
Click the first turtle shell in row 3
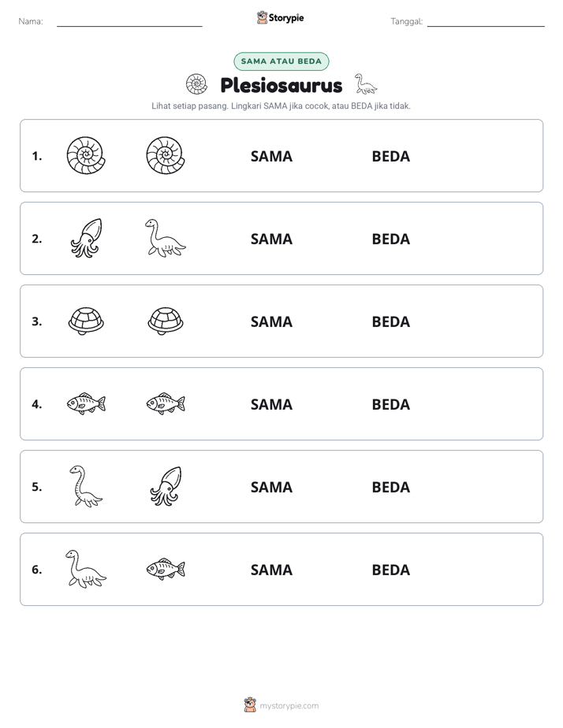87,321
